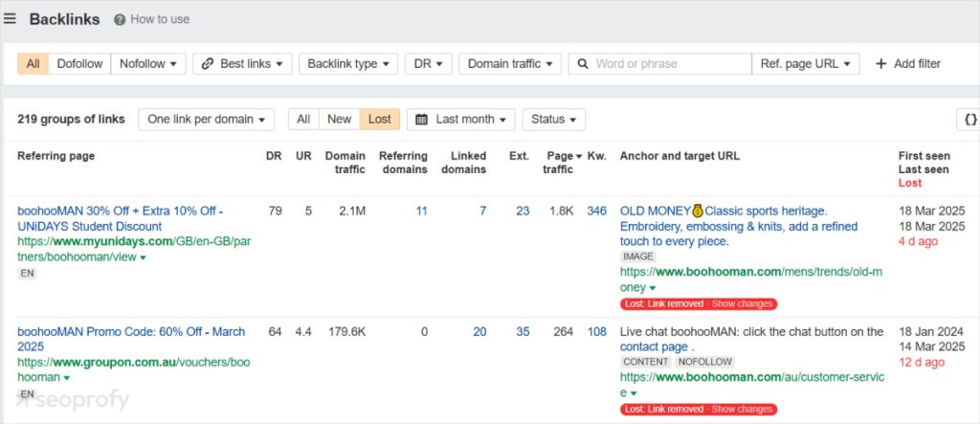The image size is (980, 424).
Task: Click Show changes in the myunidays row
Action: coord(743,304)
